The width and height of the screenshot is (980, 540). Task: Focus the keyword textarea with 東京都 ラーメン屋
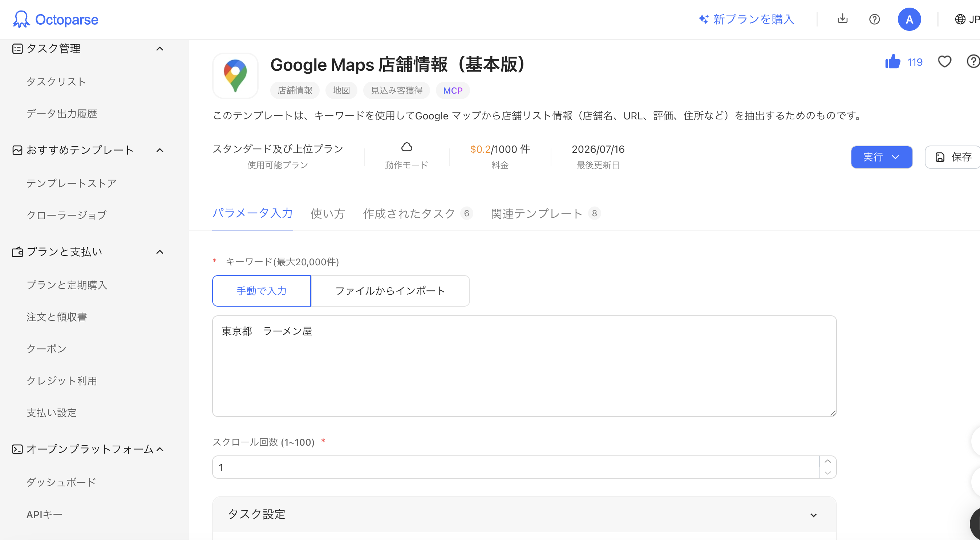[524, 366]
